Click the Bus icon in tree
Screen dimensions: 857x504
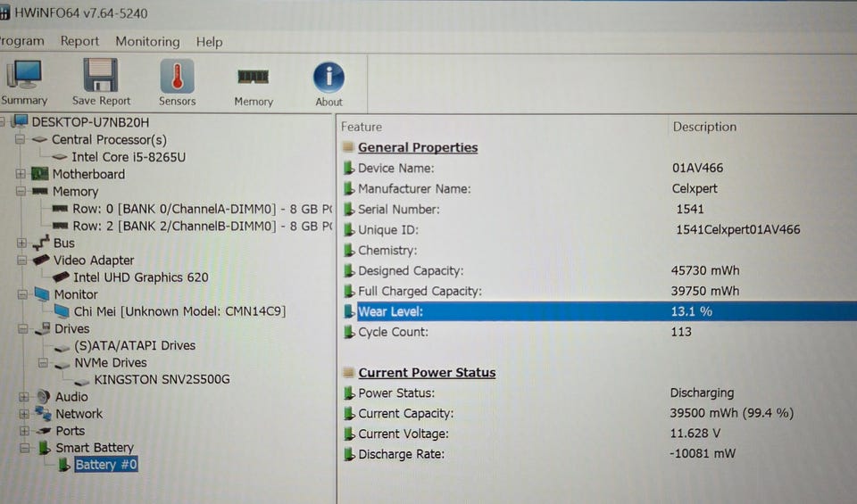(x=41, y=244)
